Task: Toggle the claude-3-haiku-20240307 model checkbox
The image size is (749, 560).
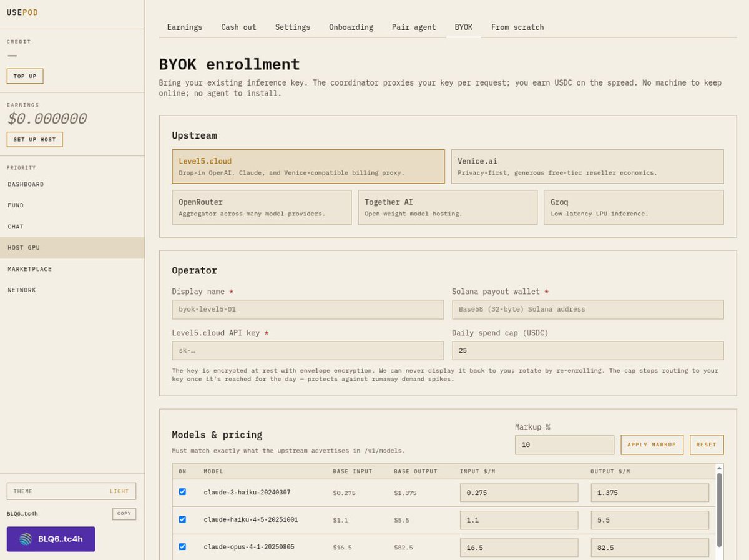Action: point(182,492)
